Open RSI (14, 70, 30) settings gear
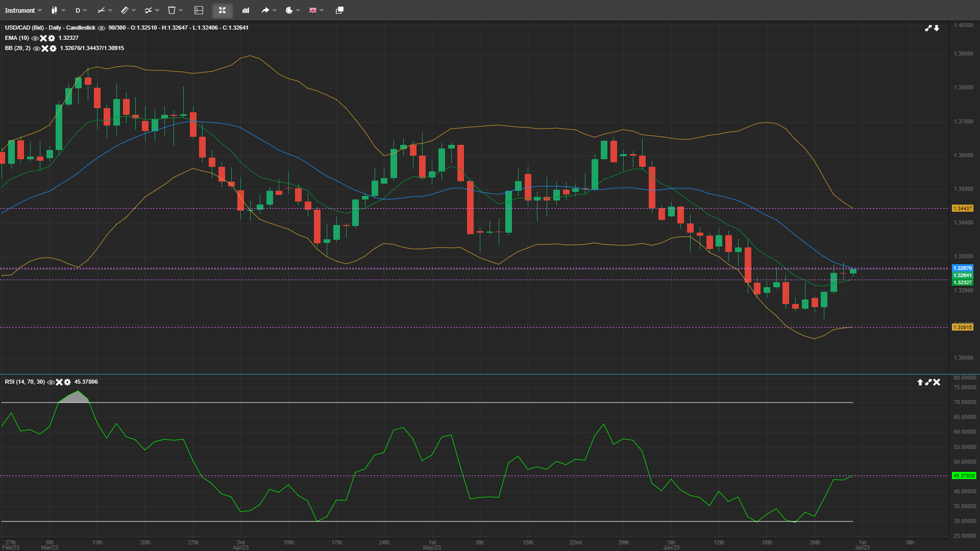This screenshot has width=980, height=551. tap(67, 382)
